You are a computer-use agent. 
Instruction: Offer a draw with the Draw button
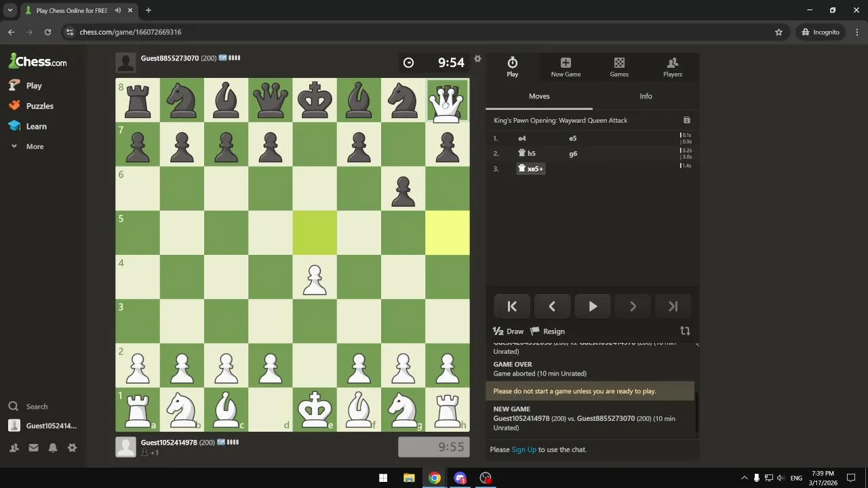[508, 331]
